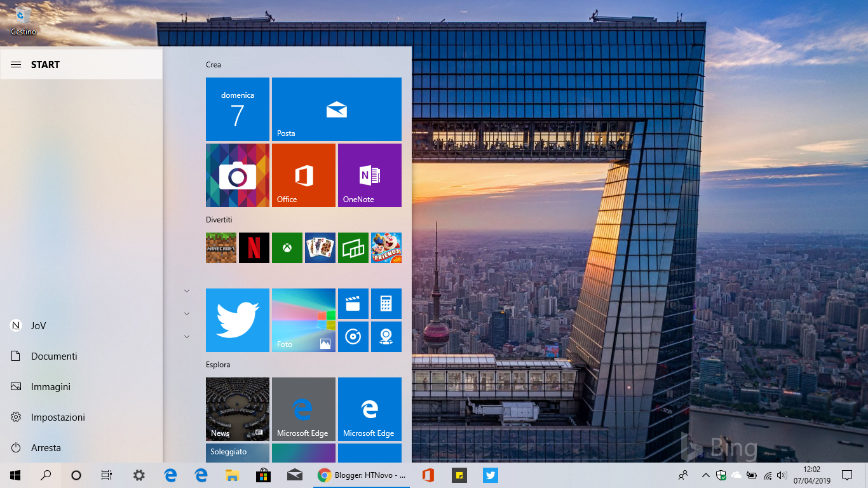
Task: Open File Explorer from the taskbar
Action: [x=232, y=475]
